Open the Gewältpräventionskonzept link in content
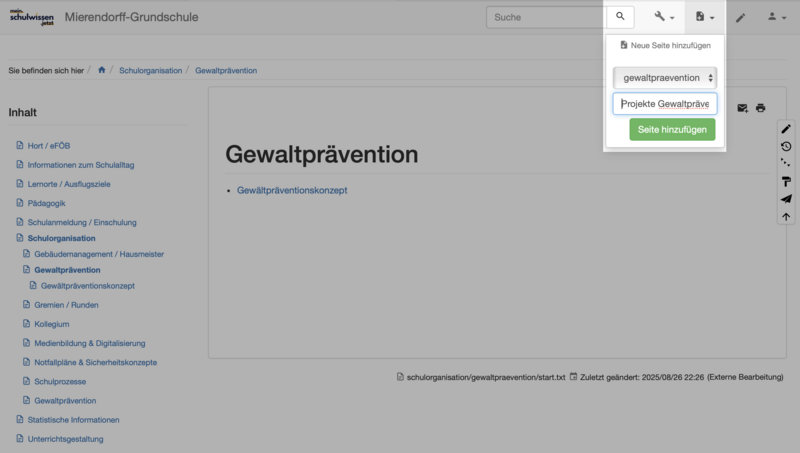 point(292,190)
